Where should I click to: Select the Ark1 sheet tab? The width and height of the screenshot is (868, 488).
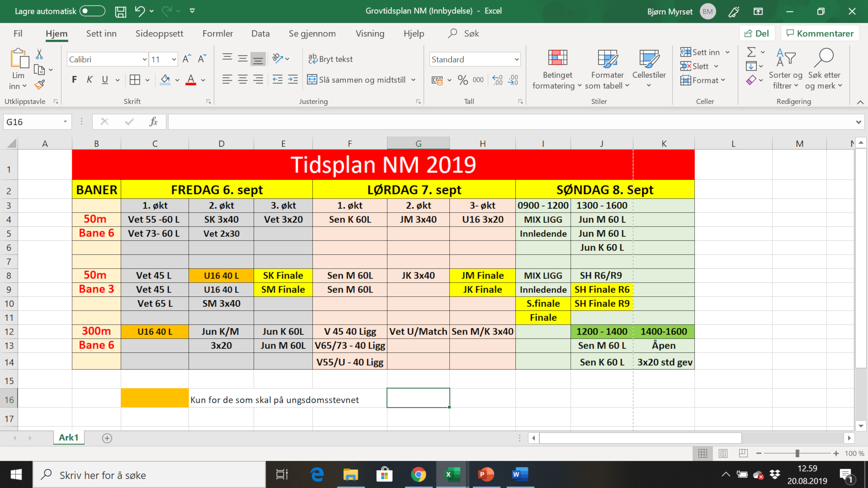tap(69, 437)
